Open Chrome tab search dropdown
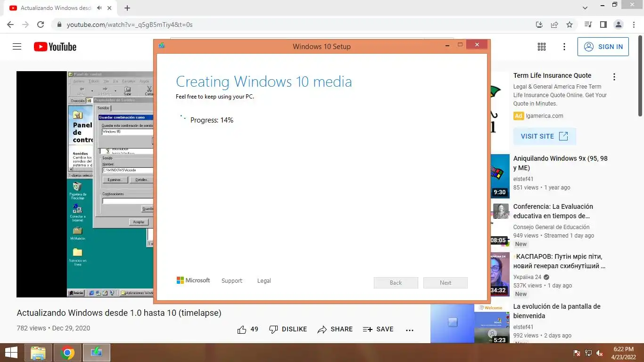The height and width of the screenshot is (362, 644). tap(585, 8)
